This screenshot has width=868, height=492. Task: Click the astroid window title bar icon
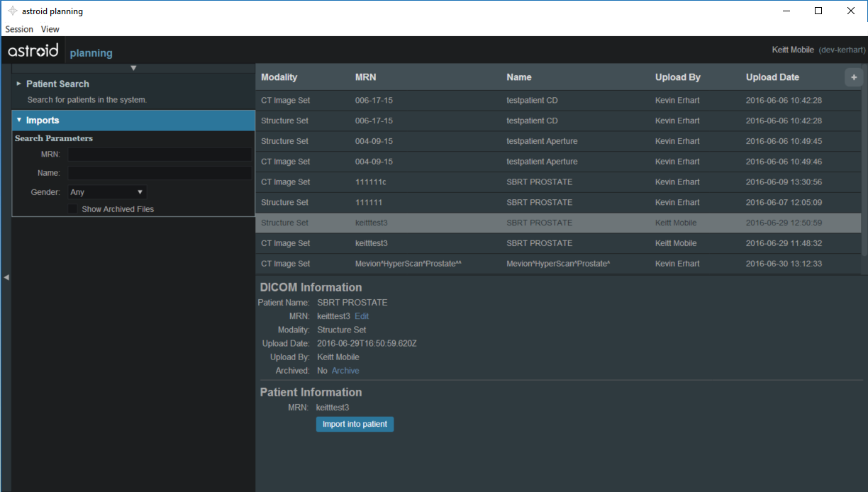point(13,11)
